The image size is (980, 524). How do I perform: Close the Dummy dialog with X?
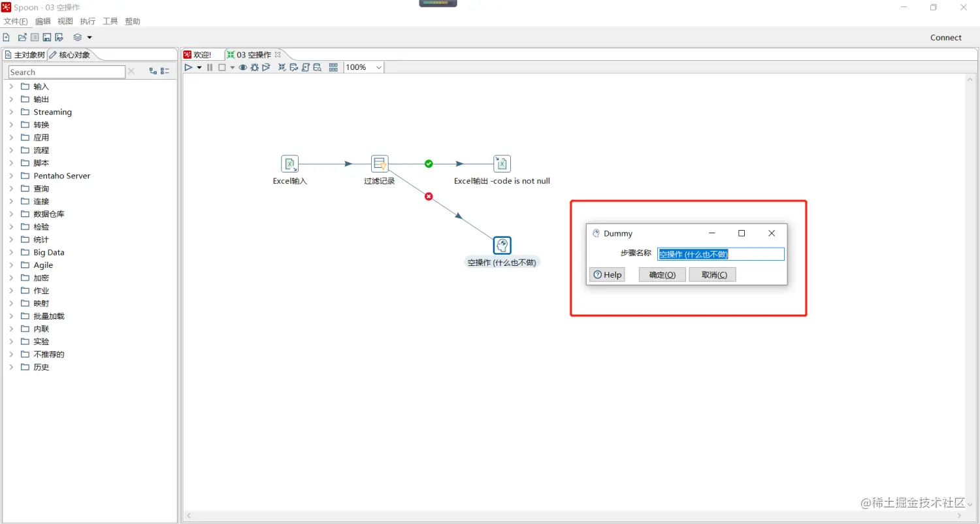(772, 233)
